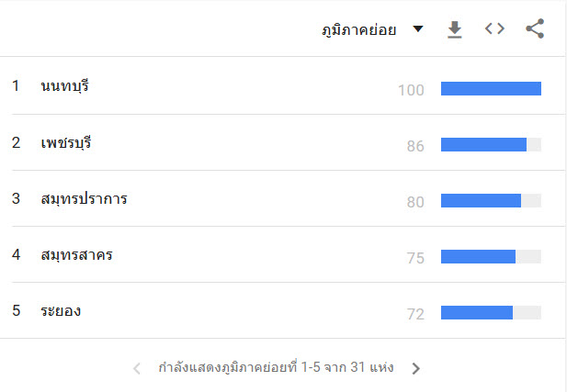Viewport: 567px width, 392px height.
Task: Select the เพชรบุรี region
Action: click(x=66, y=142)
